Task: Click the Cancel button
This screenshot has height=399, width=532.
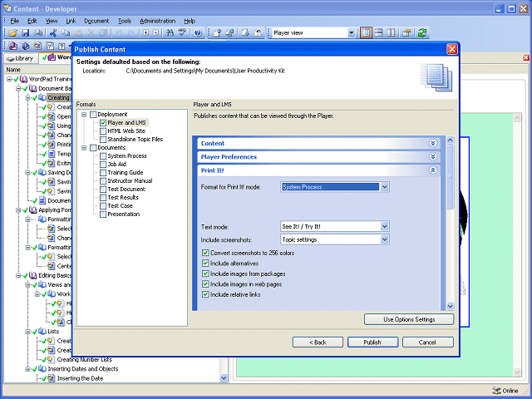Action: tap(427, 342)
